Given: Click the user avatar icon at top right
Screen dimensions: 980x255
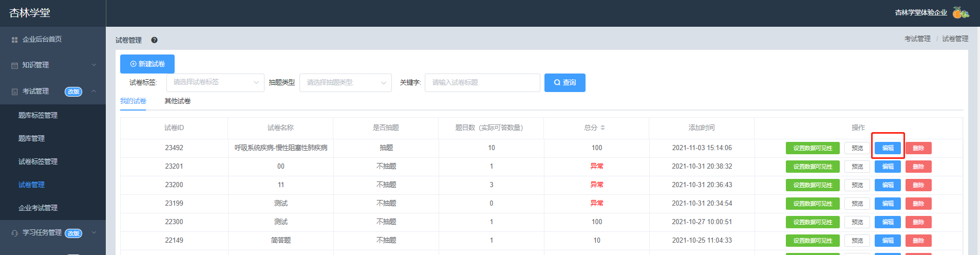Looking at the screenshot, I should 960,12.
